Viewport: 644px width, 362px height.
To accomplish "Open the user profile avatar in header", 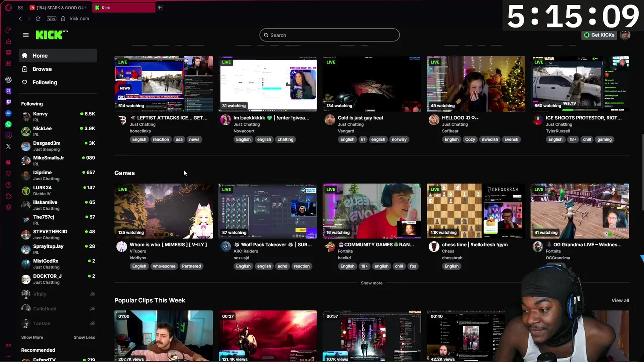I will [625, 35].
